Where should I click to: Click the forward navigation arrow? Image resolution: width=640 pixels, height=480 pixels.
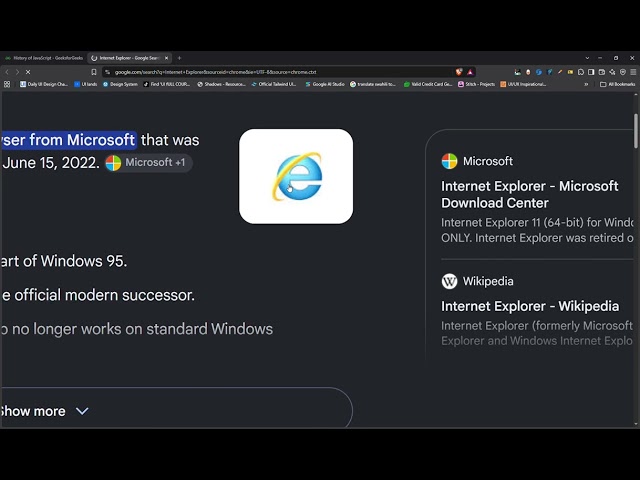pos(17,72)
